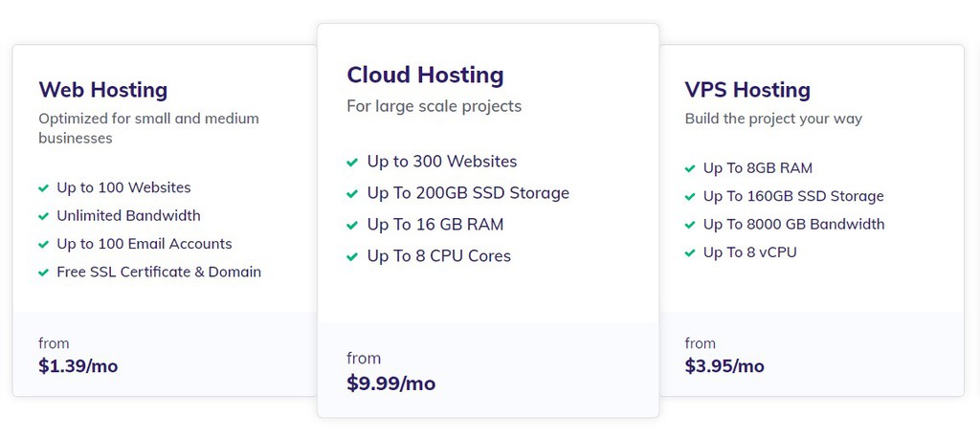Screen dimensions: 980x437
Task: Open the Web Hosting heading
Action: [102, 90]
